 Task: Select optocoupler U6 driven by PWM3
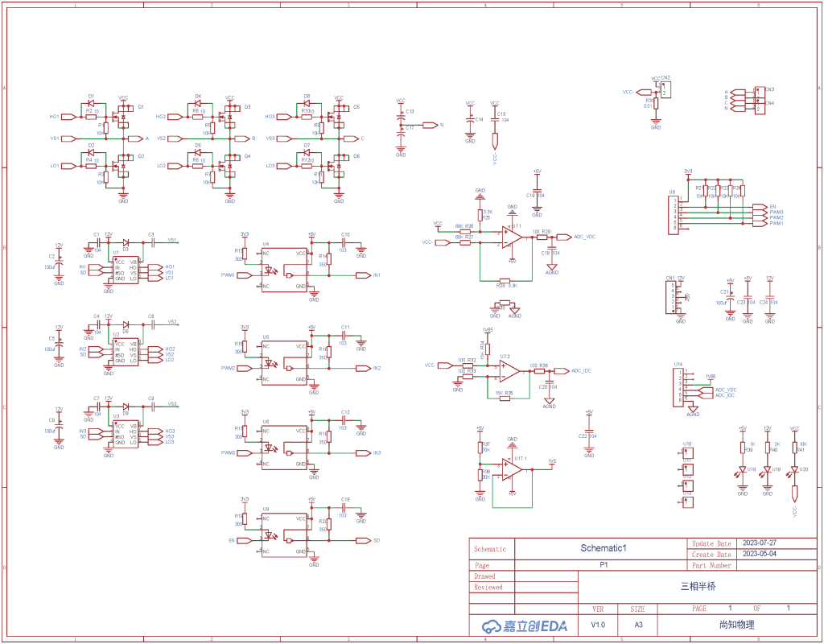[x=284, y=448]
